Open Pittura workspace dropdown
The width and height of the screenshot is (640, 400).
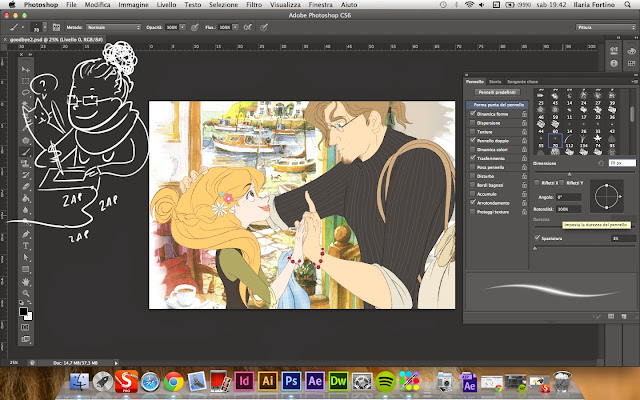click(x=605, y=27)
